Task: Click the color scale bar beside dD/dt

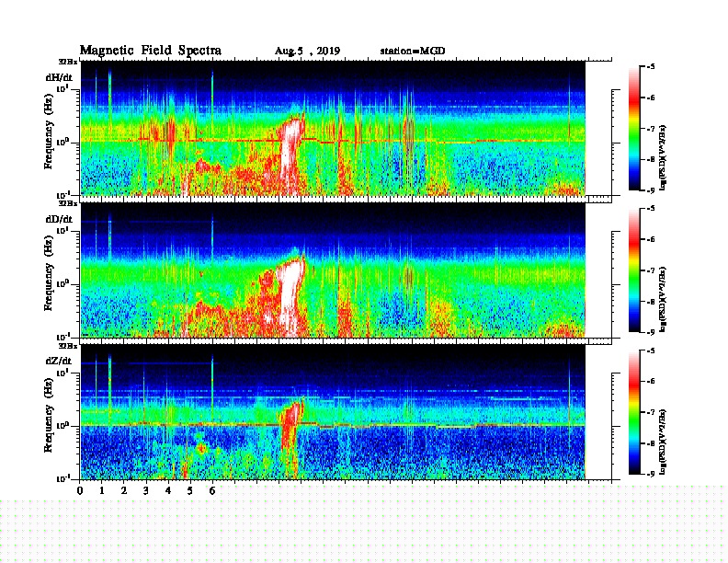Action: 634,270
